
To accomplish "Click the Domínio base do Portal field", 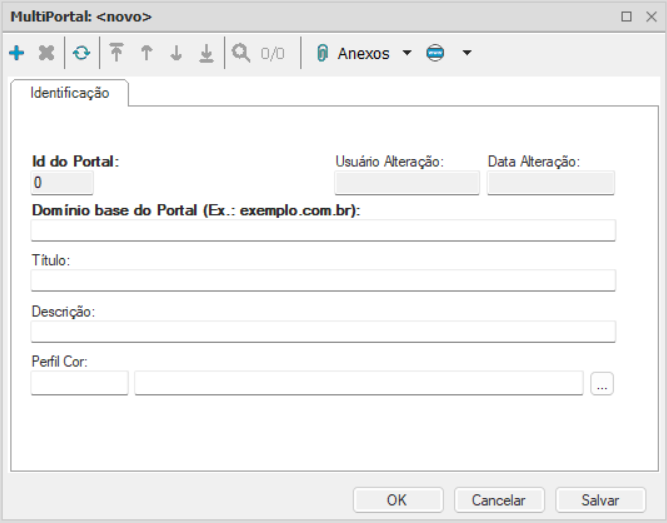I will [323, 231].
